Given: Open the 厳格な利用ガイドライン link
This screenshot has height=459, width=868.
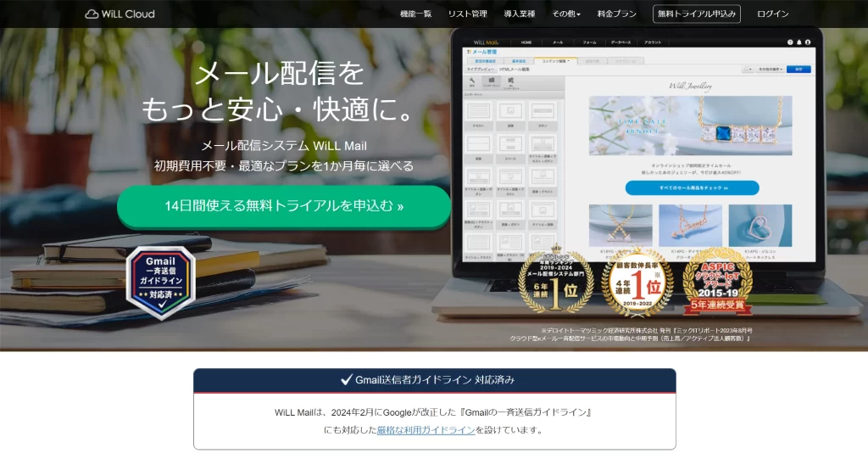Looking at the screenshot, I should click(x=426, y=430).
